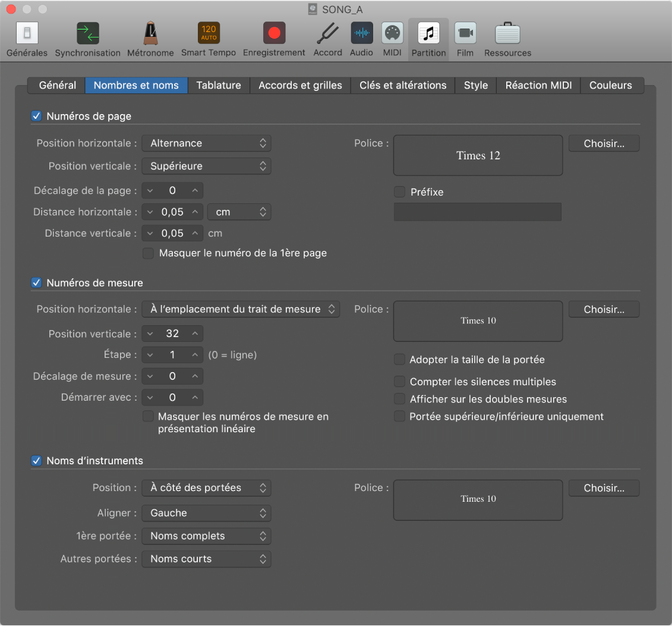
Task: Open the Alternance horizontal position dropdown
Action: [206, 143]
